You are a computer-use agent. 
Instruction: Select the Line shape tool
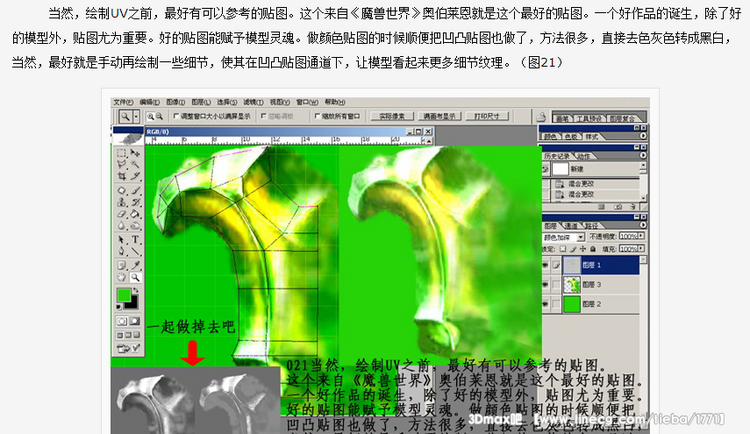pos(135,251)
